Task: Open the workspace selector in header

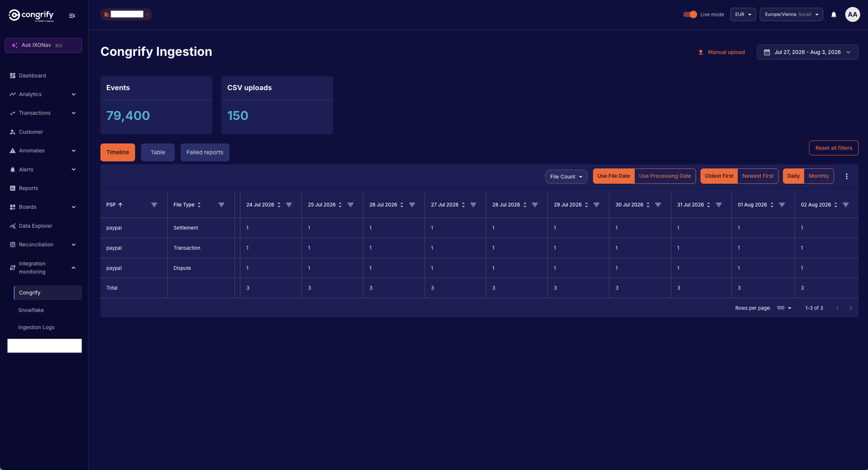Action: click(x=126, y=15)
